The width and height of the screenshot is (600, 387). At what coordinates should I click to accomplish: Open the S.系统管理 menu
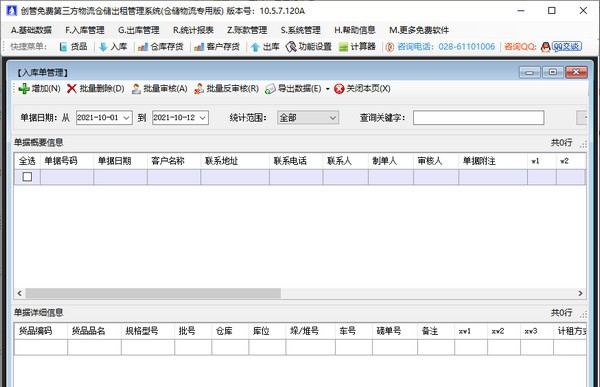[x=300, y=30]
